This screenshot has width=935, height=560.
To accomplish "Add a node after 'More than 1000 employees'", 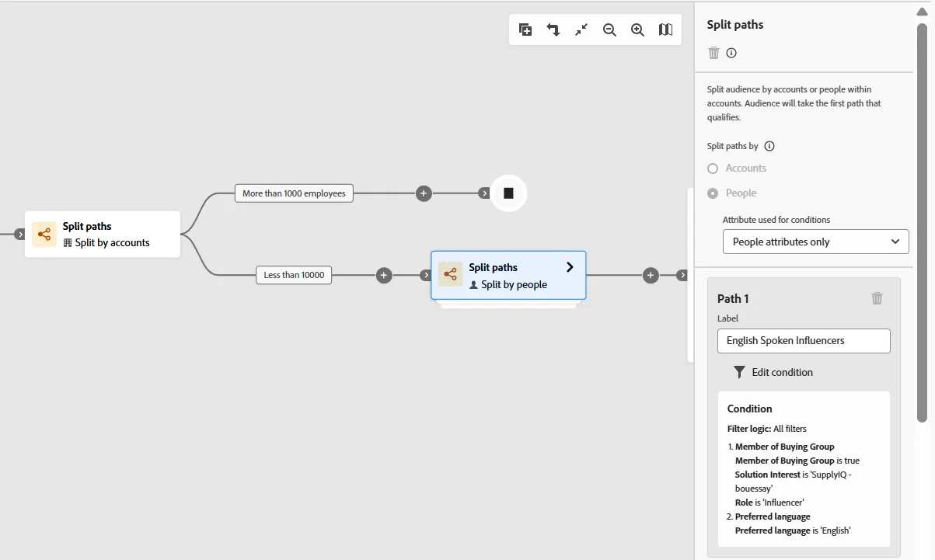I will click(424, 193).
